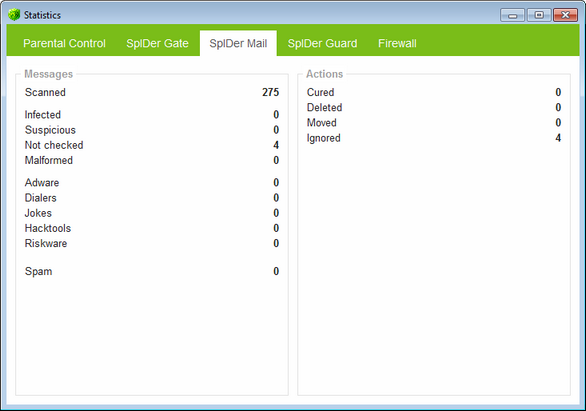Close the Statistics window
This screenshot has width=586, height=411.
tap(565, 15)
